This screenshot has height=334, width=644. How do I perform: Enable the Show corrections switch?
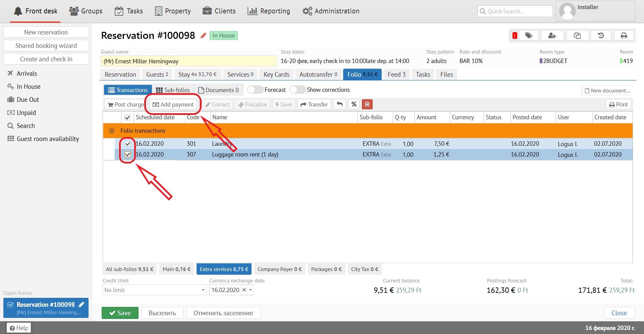point(298,90)
